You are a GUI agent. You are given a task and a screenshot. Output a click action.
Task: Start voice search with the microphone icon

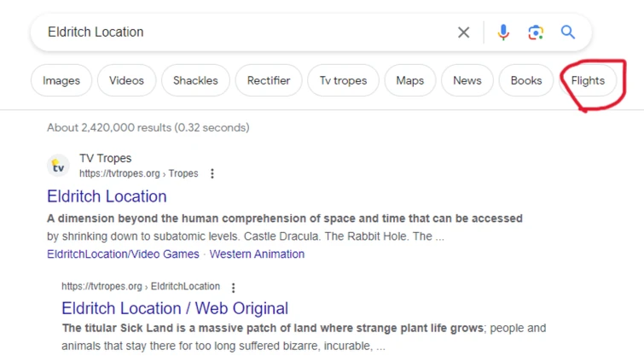click(503, 32)
